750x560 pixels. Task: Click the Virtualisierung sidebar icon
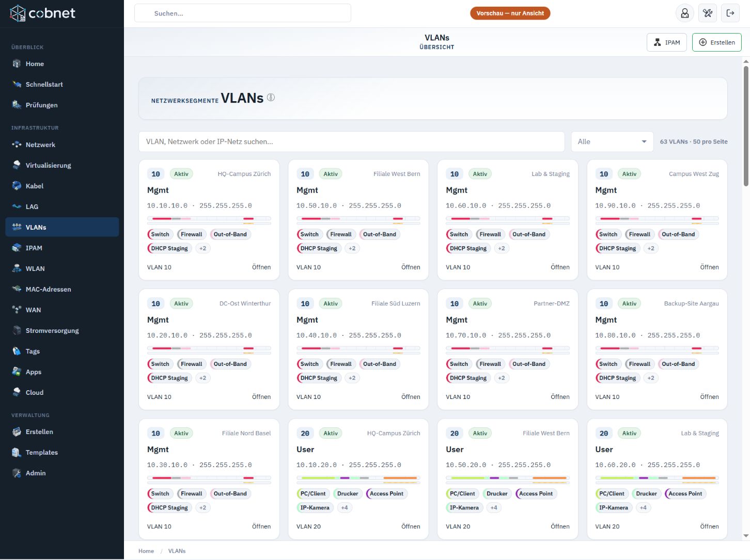pos(17,166)
